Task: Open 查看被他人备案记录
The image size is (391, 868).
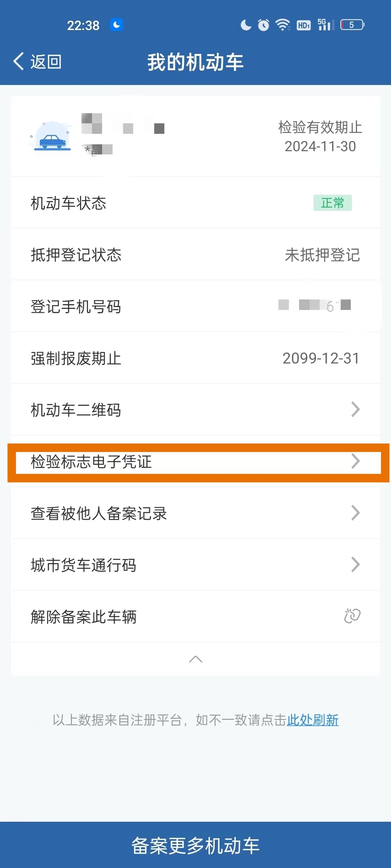Action: point(355,513)
